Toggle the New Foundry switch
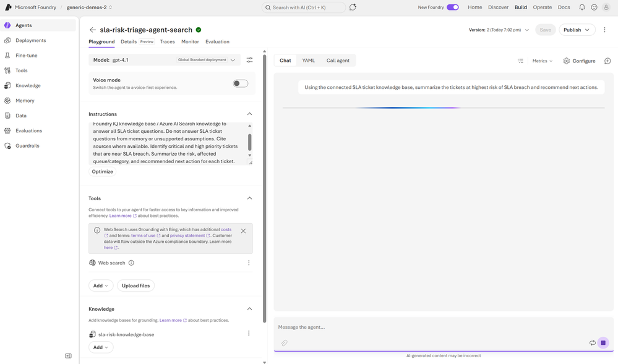 pyautogui.click(x=452, y=7)
